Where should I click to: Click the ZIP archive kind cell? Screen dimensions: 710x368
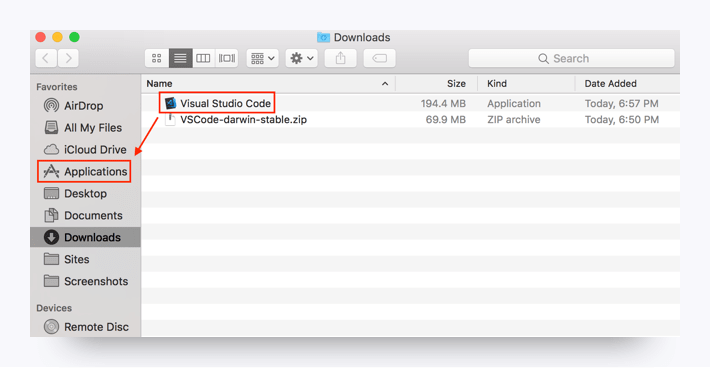point(513,120)
